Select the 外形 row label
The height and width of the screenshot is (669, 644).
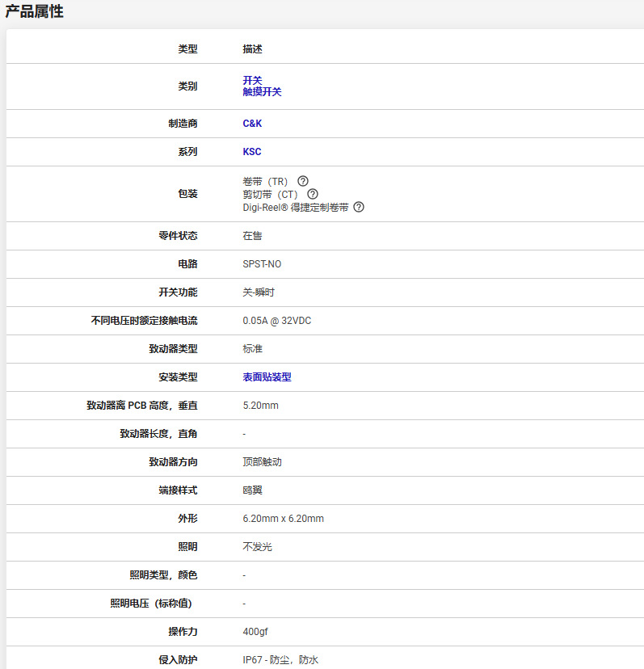pos(187,519)
